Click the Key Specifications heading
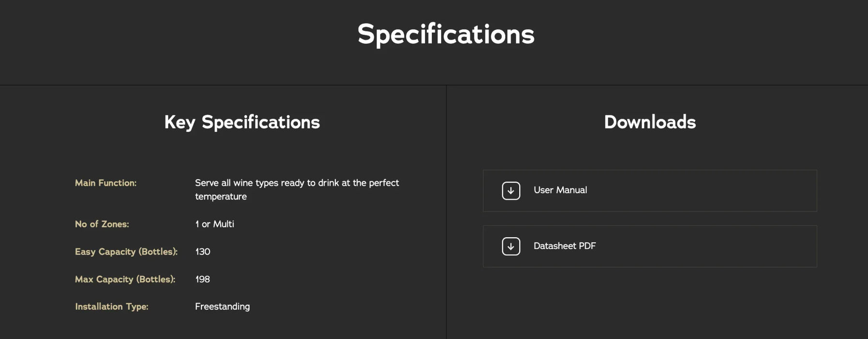 [242, 123]
